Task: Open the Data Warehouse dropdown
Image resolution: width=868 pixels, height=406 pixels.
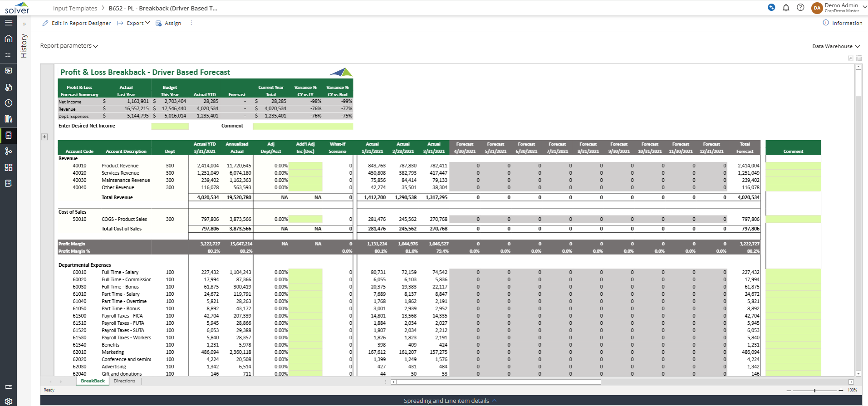Action: [836, 46]
